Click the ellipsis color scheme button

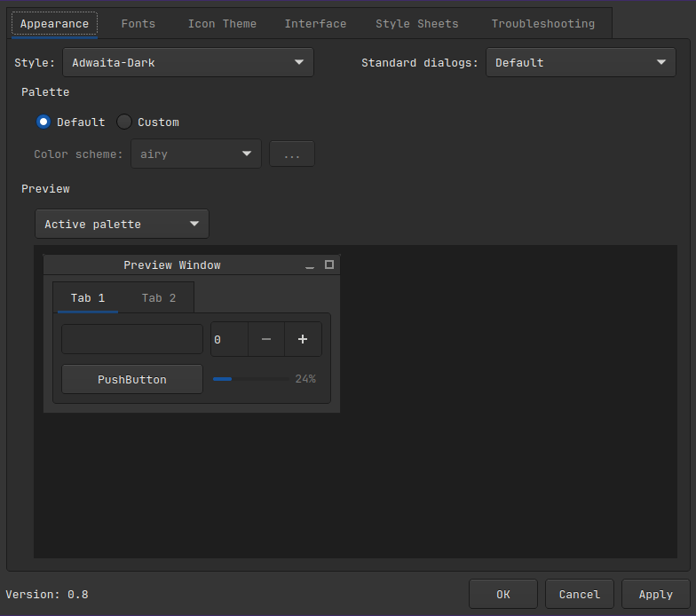click(292, 154)
